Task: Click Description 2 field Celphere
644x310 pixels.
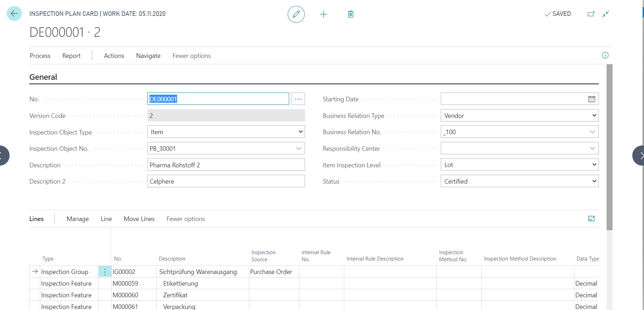Action: [x=226, y=181]
